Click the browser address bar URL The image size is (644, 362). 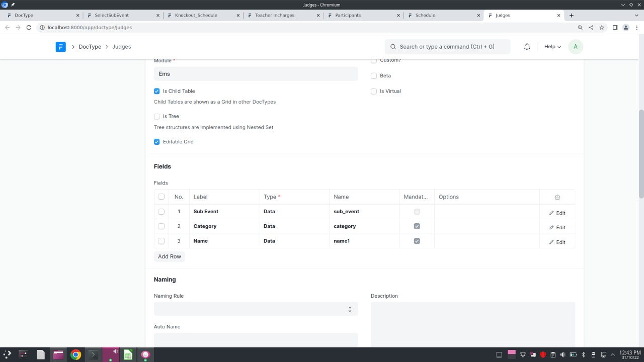coord(90,28)
